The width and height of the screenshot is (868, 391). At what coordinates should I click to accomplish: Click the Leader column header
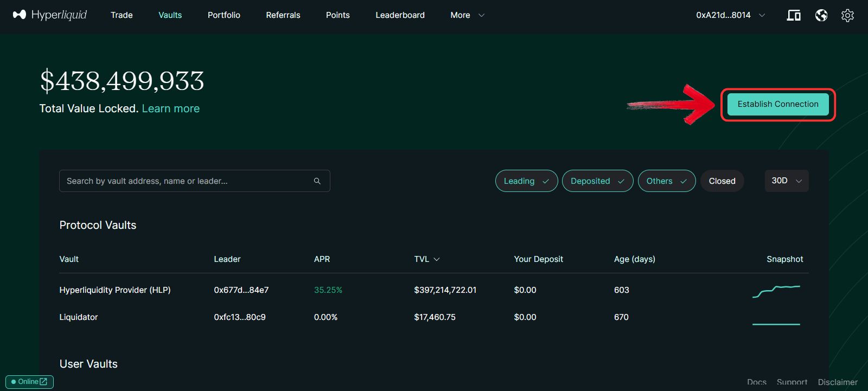(x=227, y=259)
